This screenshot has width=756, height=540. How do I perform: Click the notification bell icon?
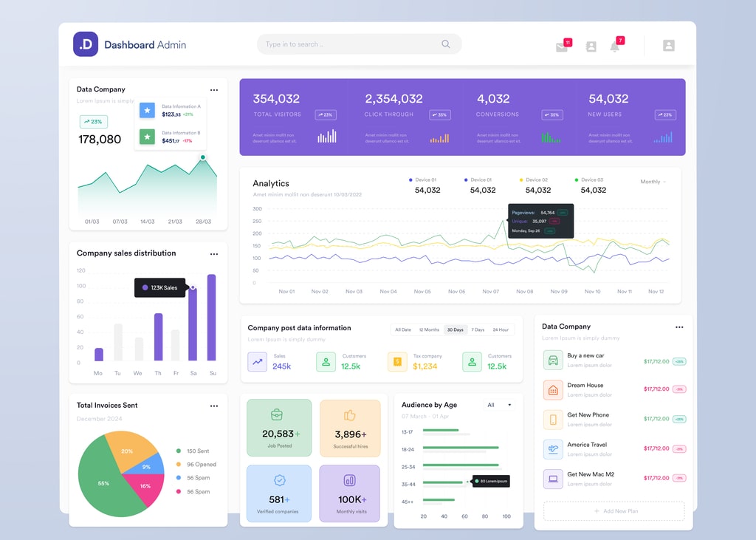tap(614, 47)
